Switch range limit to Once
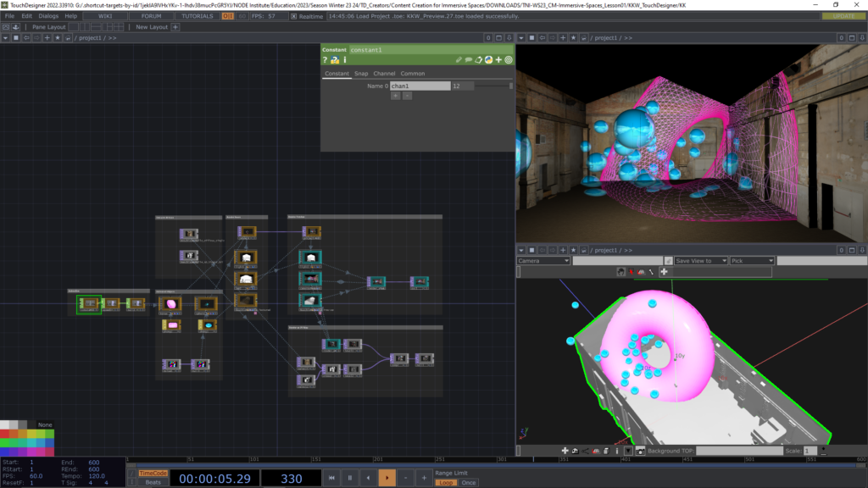 pyautogui.click(x=468, y=483)
